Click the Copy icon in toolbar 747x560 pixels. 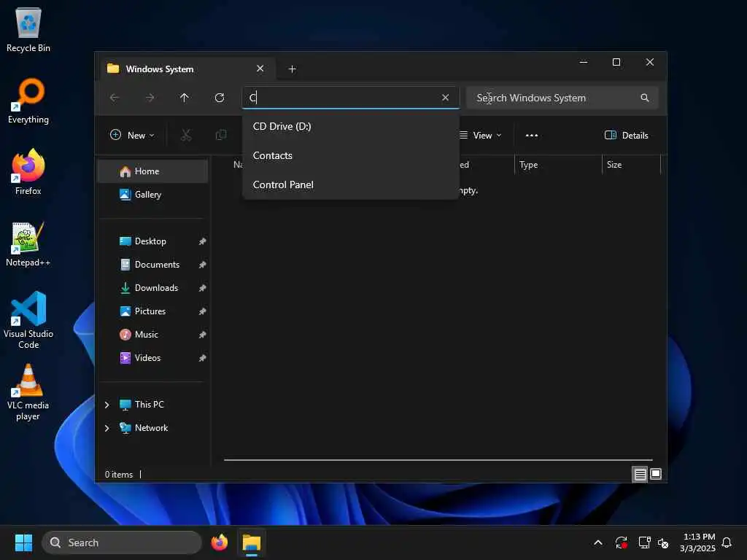(x=220, y=135)
